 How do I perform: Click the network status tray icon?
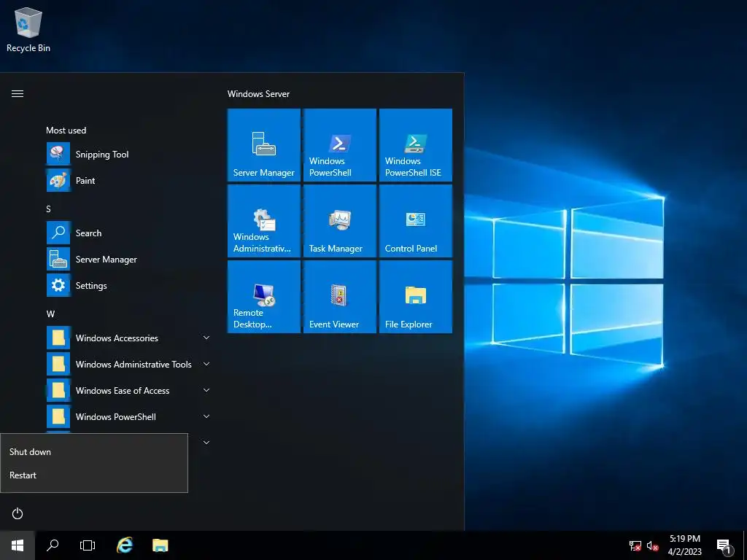coord(635,545)
